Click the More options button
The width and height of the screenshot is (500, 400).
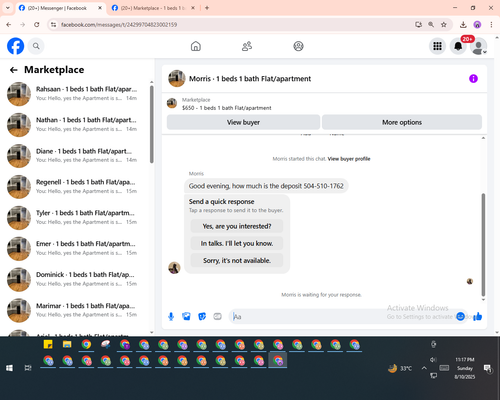coord(402,122)
